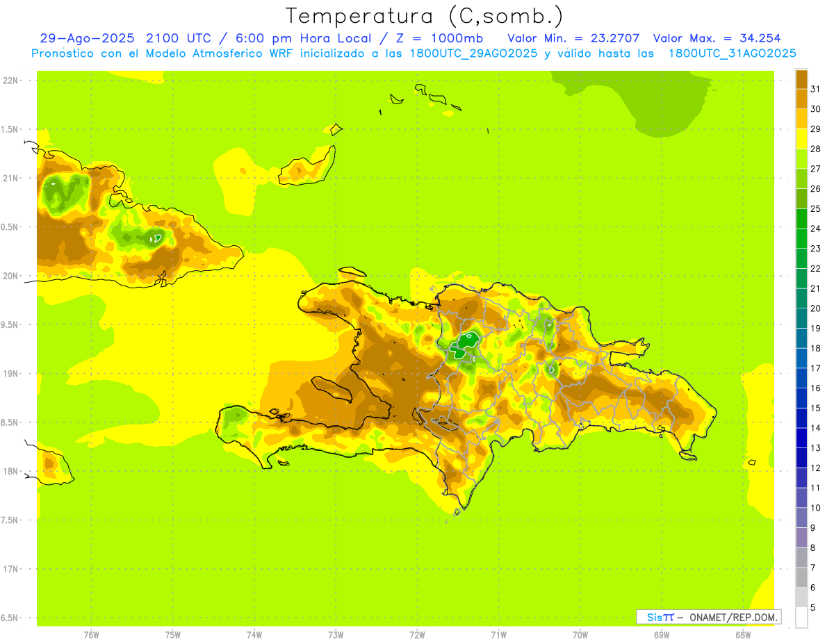Click the "72W" longitude axis label

pos(417,635)
